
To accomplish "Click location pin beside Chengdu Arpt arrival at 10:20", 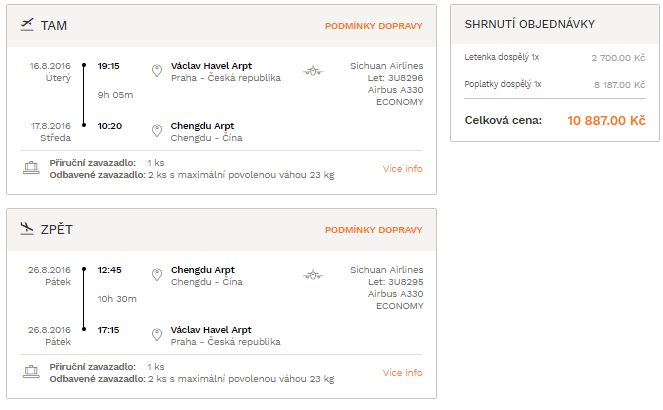I will point(157,131).
